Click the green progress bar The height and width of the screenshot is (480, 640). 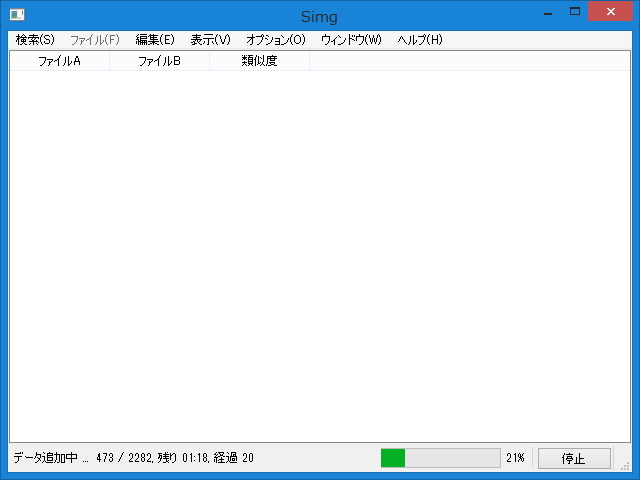click(441, 458)
